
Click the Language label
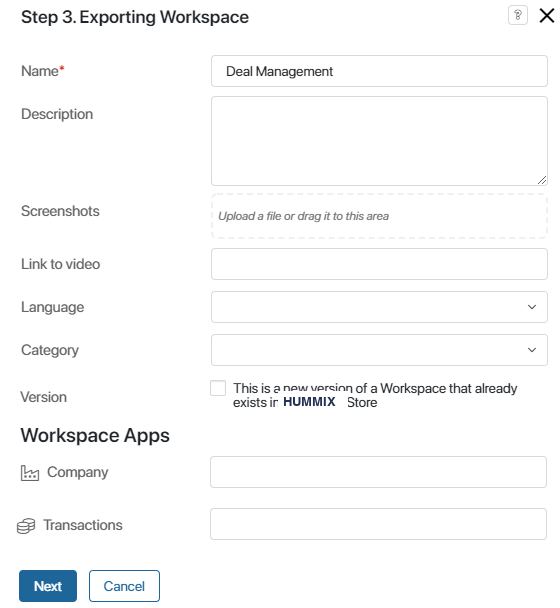pyautogui.click(x=52, y=307)
